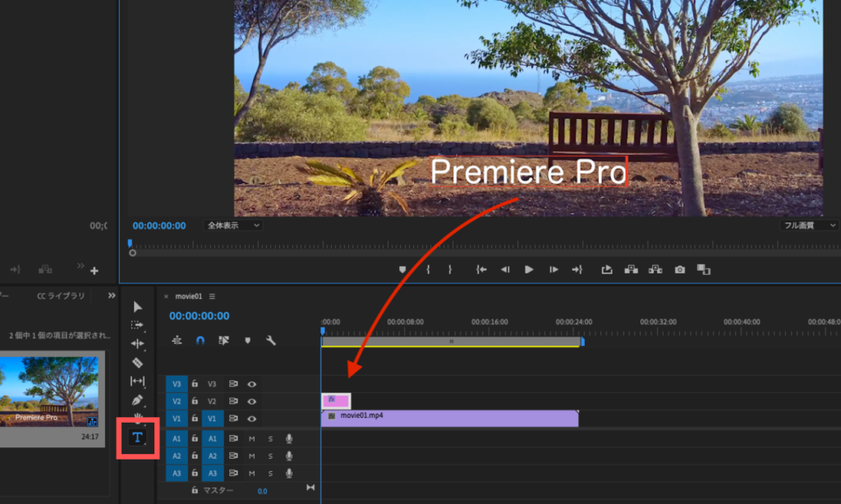Go to In point in Program monitor

[x=481, y=270]
